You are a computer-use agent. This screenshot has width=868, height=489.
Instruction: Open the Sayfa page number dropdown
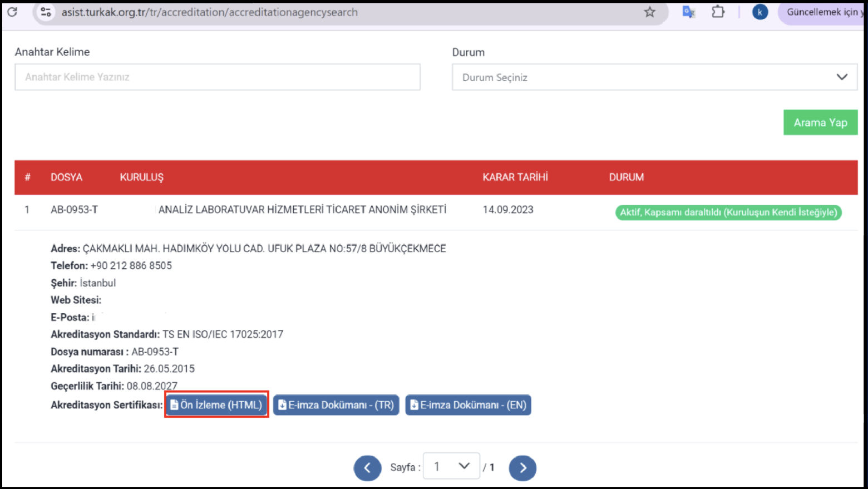[x=451, y=466]
